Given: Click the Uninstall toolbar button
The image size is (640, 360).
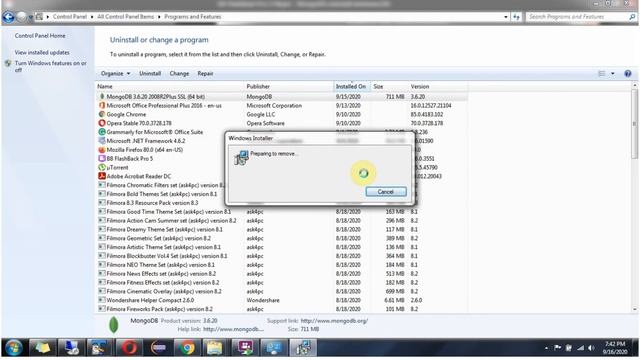Looking at the screenshot, I should click(150, 73).
